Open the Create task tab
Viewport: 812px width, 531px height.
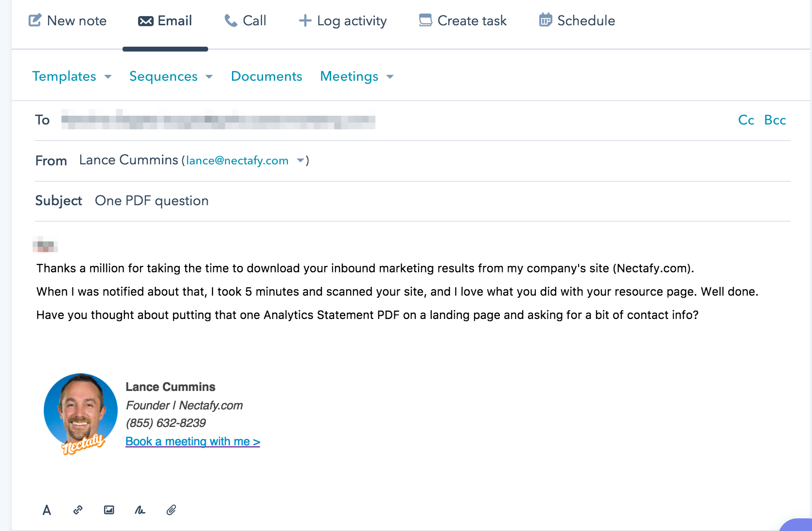pos(463,20)
